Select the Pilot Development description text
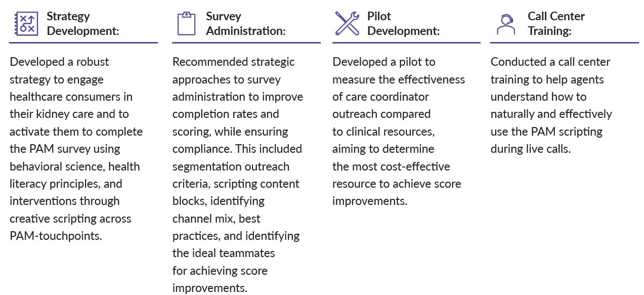The width and height of the screenshot is (644, 295). point(399,132)
